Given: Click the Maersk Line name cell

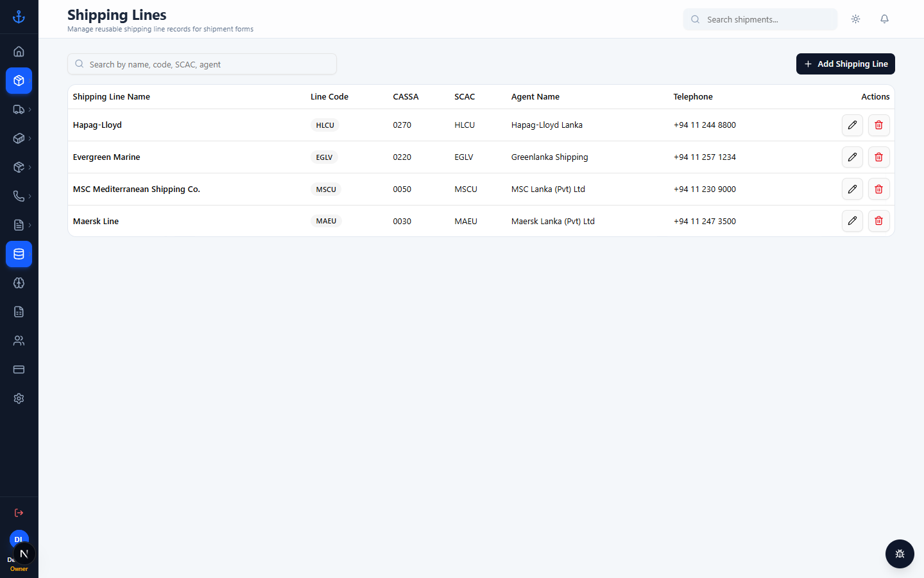Looking at the screenshot, I should pos(96,222).
